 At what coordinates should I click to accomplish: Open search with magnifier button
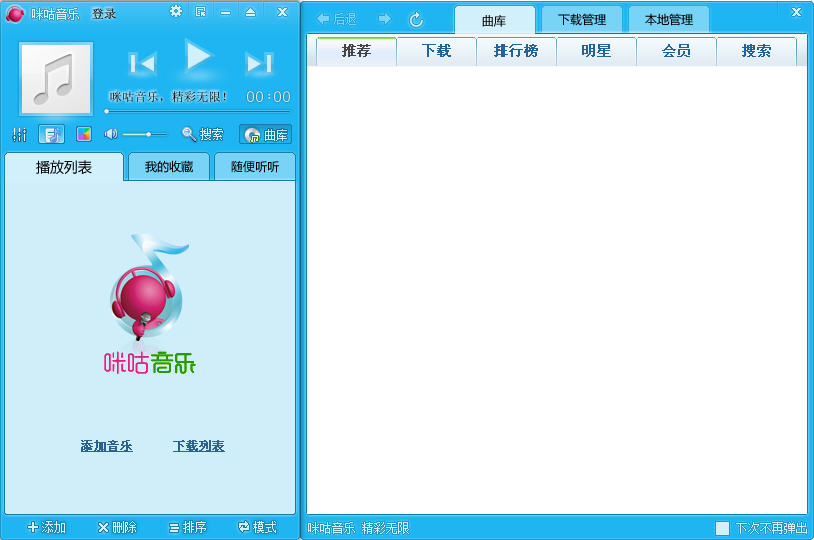coord(202,134)
